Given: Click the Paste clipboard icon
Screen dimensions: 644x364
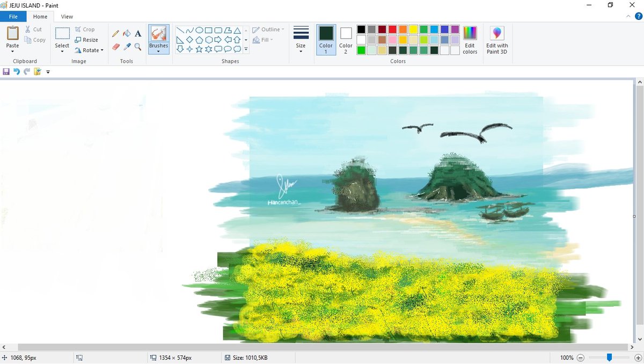Looking at the screenshot, I should point(12,33).
